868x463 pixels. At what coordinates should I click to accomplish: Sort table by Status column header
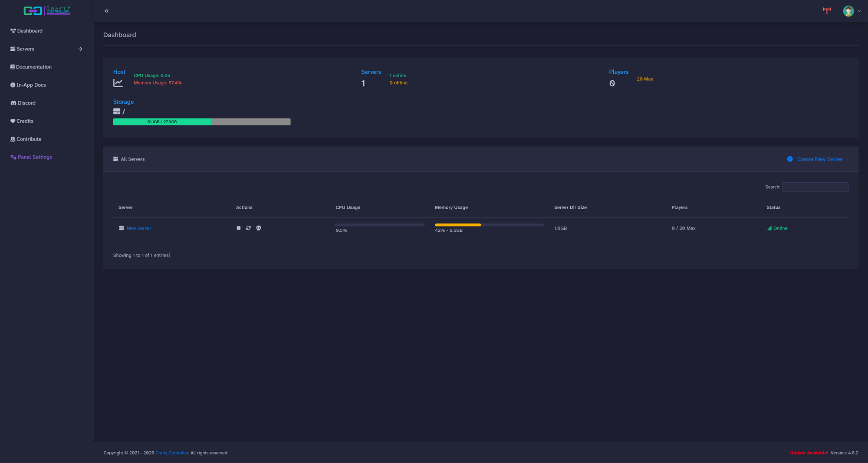[773, 207]
